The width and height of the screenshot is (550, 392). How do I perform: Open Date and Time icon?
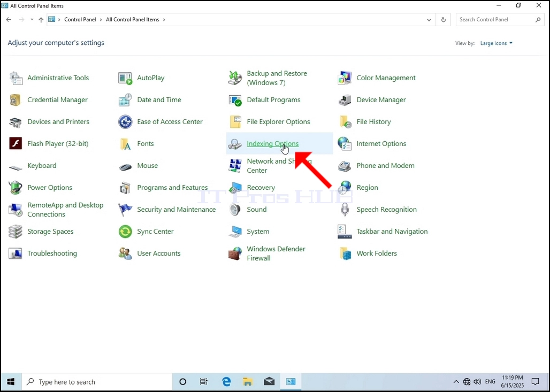click(125, 100)
